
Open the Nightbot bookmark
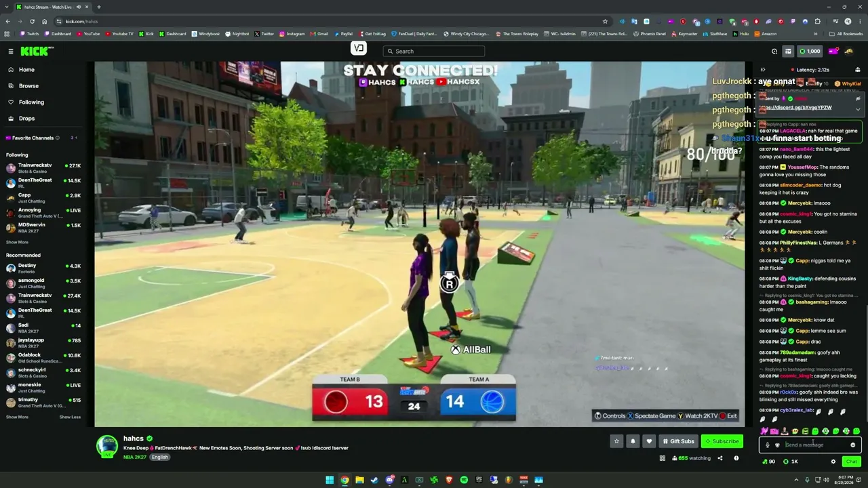[x=237, y=34]
